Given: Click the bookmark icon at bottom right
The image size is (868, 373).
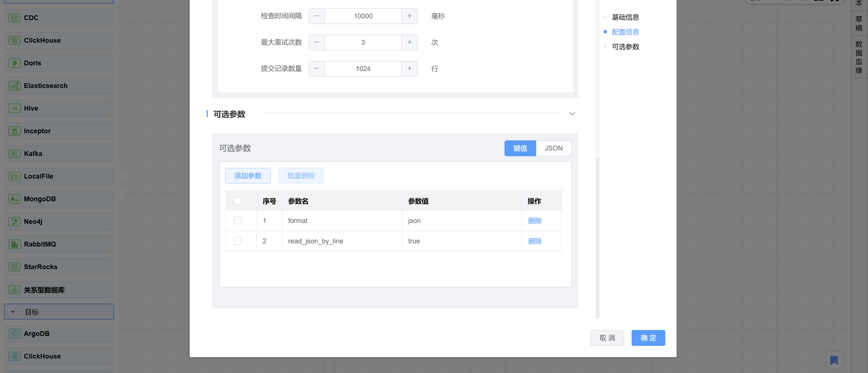Looking at the screenshot, I should (x=834, y=360).
